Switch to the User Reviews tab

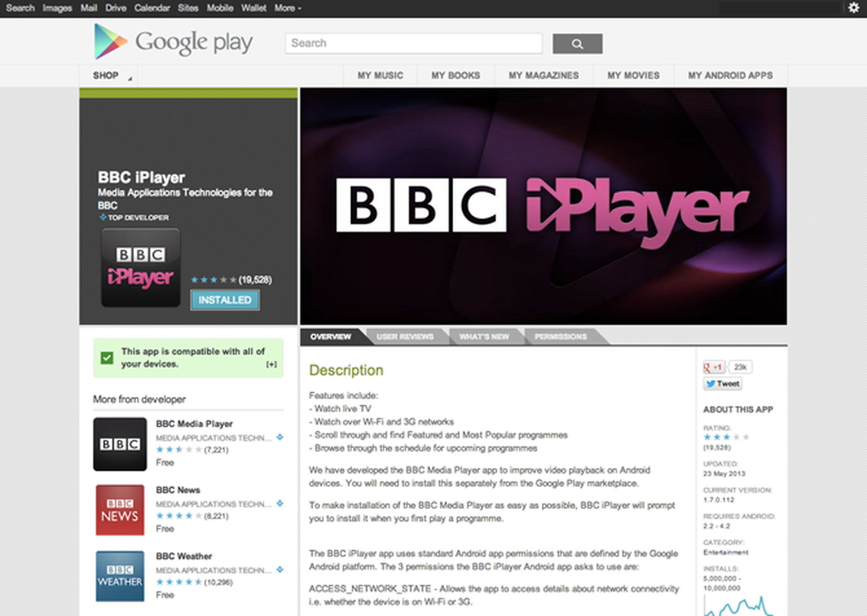(x=405, y=337)
